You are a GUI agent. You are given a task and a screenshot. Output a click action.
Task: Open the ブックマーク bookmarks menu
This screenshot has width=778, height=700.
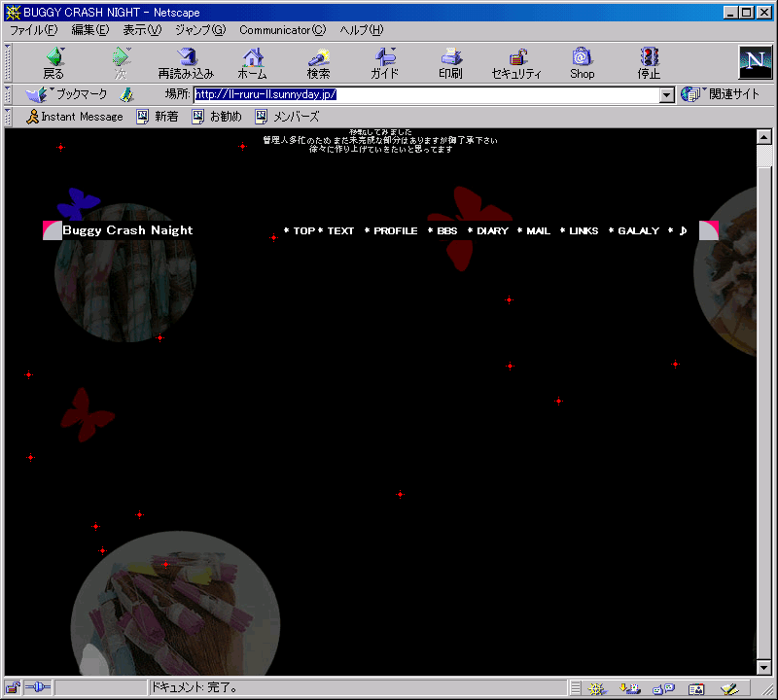click(x=67, y=94)
